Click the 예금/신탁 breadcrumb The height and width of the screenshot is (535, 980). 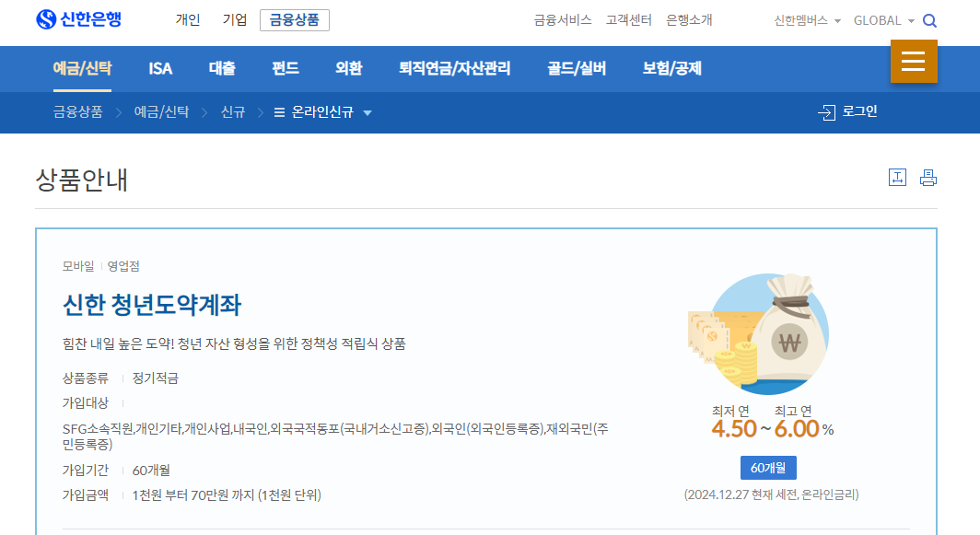(x=161, y=111)
